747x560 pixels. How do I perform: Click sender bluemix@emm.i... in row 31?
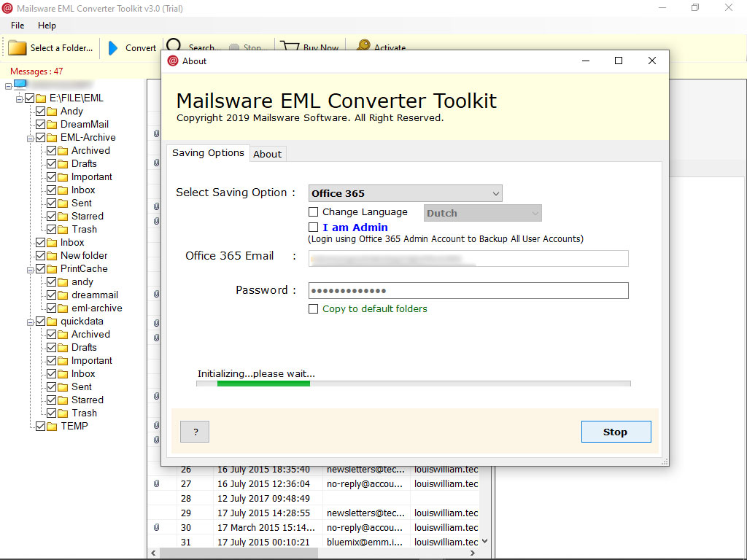(365, 542)
